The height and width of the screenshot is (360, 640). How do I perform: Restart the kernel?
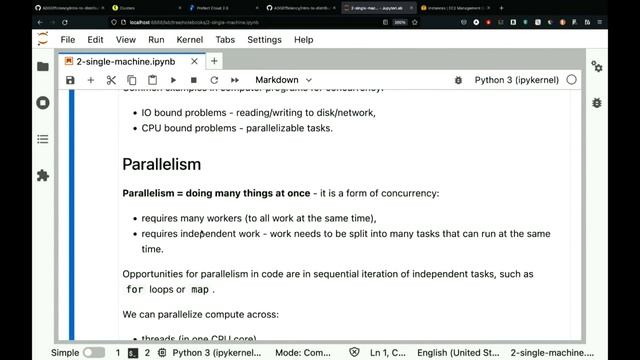214,80
